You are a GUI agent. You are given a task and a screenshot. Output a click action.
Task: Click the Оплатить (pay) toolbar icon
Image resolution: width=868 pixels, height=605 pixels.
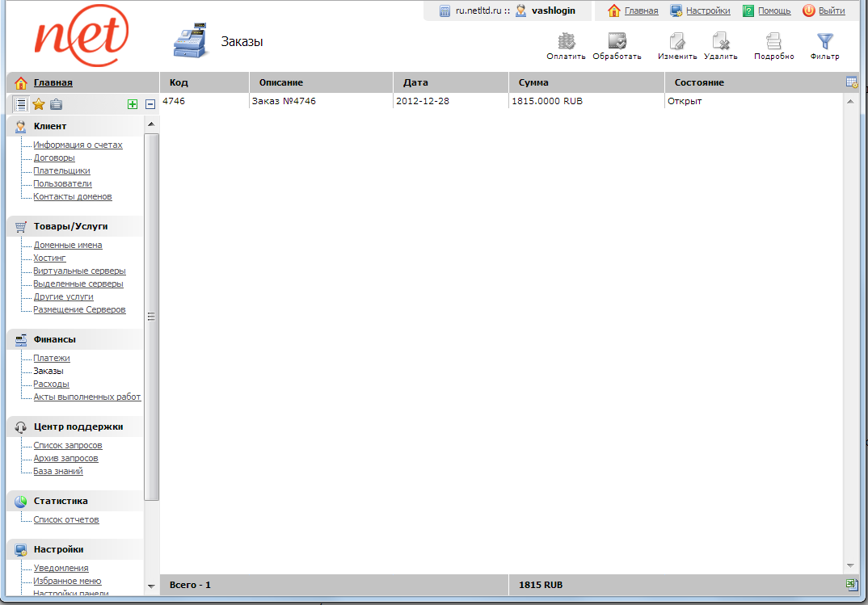pos(566,42)
